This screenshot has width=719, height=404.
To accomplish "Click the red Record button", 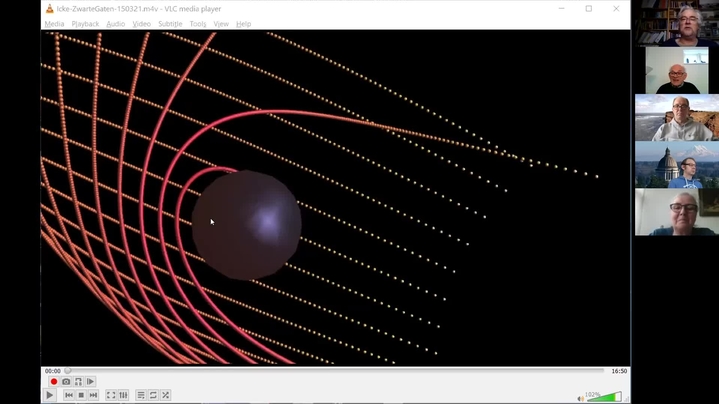I will pyautogui.click(x=54, y=382).
